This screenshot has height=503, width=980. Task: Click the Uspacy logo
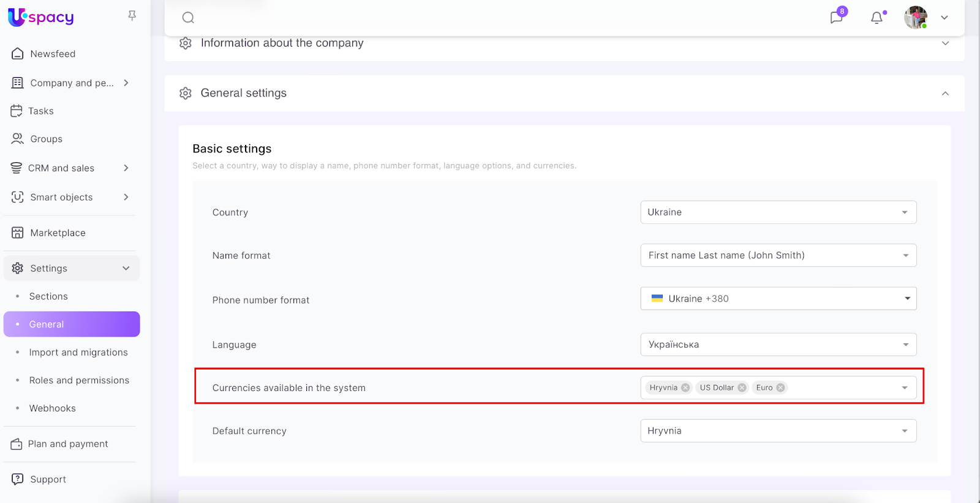[x=41, y=17]
